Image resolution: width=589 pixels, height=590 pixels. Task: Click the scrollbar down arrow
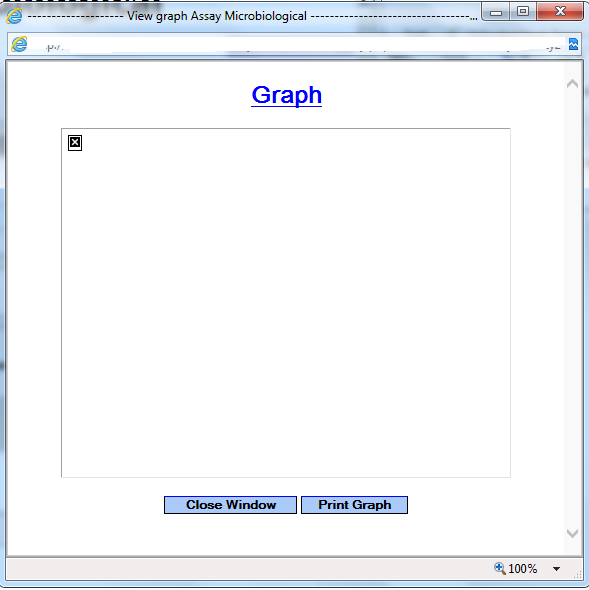click(x=572, y=533)
